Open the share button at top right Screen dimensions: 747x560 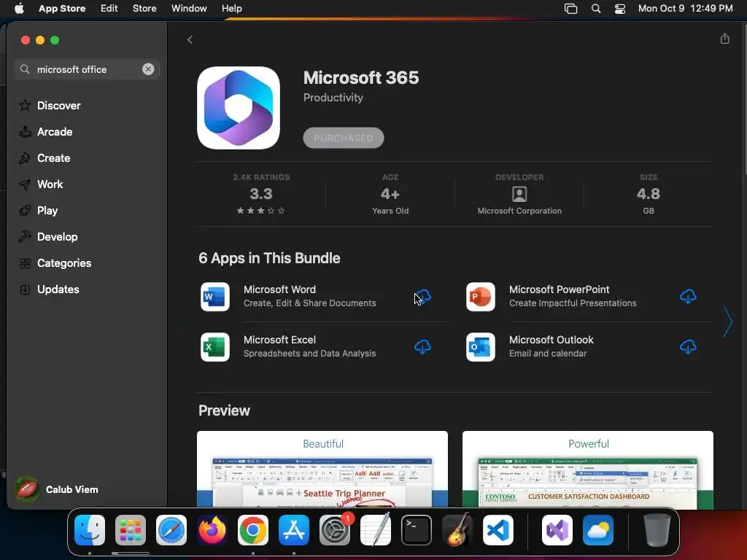click(x=724, y=39)
